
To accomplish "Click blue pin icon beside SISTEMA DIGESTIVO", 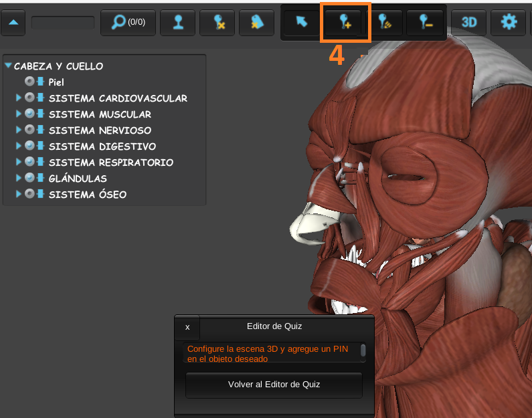I will click(x=40, y=146).
